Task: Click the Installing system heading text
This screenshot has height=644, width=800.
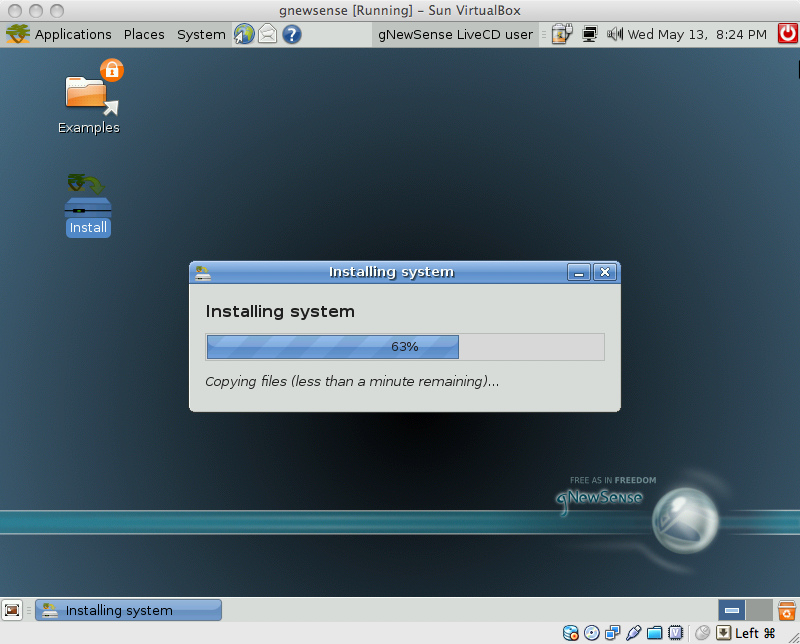Action: 280,311
